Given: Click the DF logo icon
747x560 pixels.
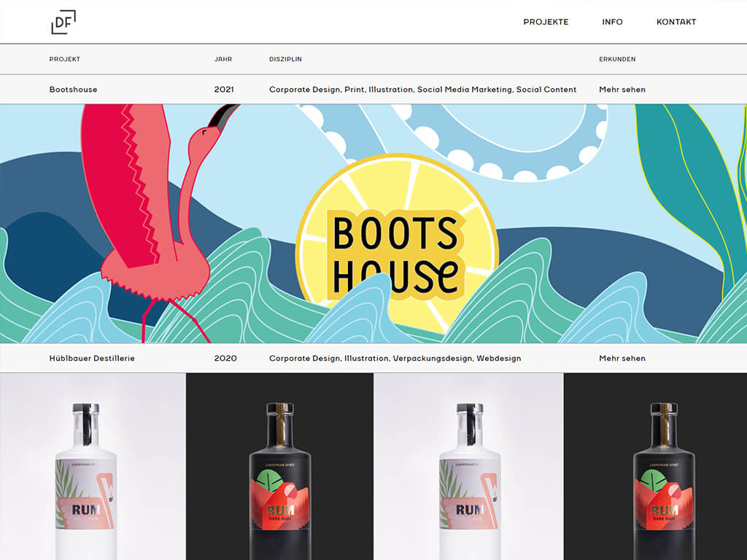Looking at the screenshot, I should 63,22.
